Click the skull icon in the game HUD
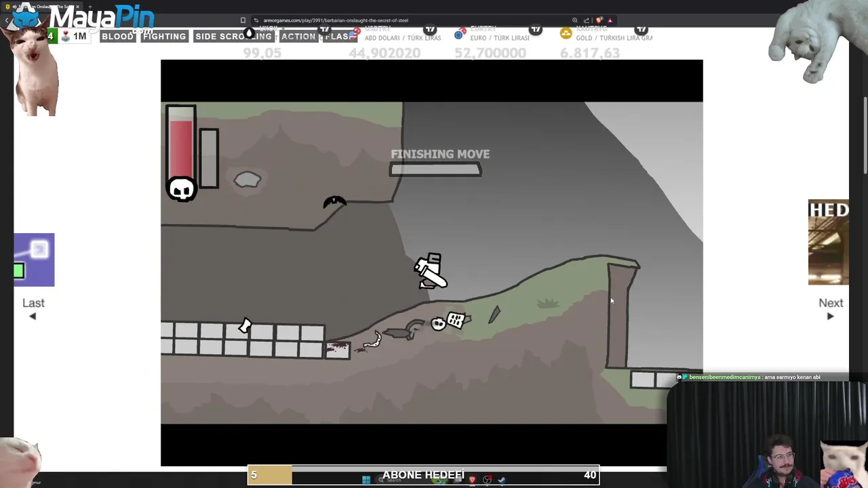Image resolution: width=868 pixels, height=488 pixels. click(181, 189)
